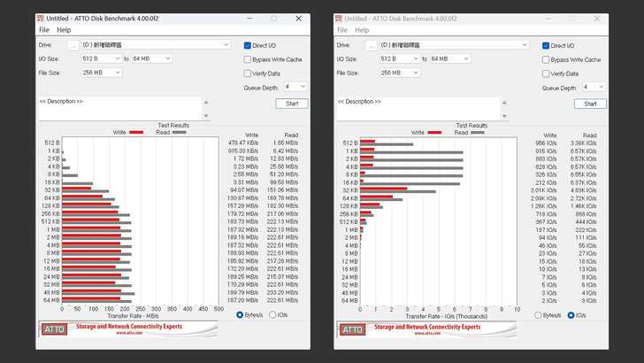644x363 pixels.
Task: Click Description text field in left window
Action: point(120,109)
